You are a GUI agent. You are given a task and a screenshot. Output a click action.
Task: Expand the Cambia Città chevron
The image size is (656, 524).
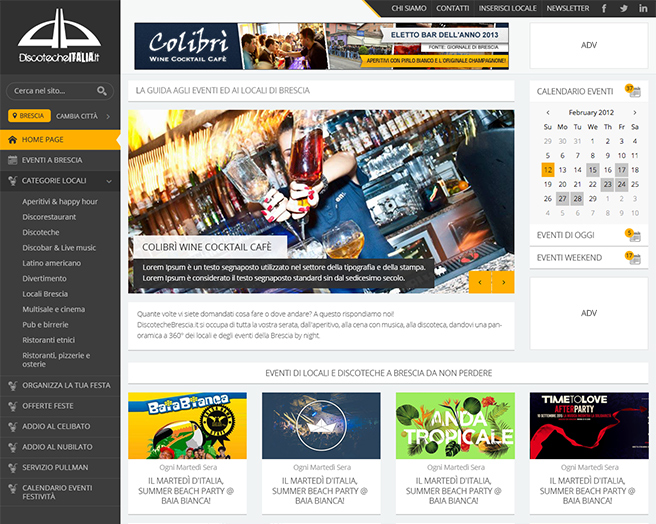(x=108, y=116)
